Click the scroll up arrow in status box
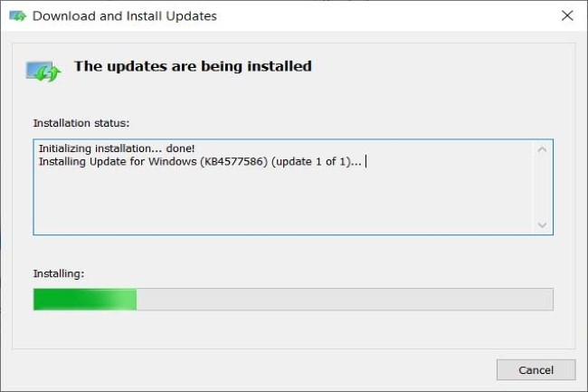Screen dimensions: 588x392 pos(542,150)
